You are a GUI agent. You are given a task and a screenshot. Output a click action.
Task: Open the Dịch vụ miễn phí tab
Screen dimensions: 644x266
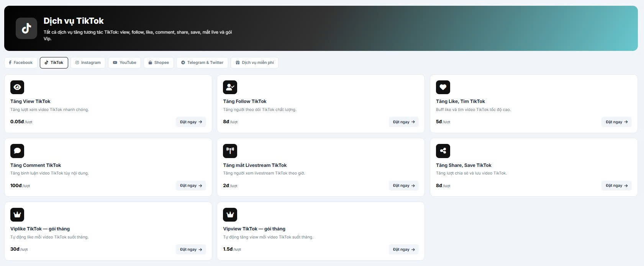click(255, 63)
